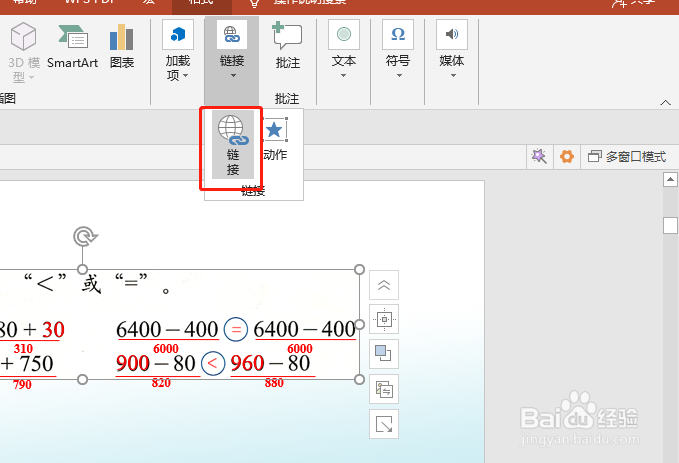Click the red '<' comparison circle
Screen dimensions: 679x463
(x=213, y=363)
